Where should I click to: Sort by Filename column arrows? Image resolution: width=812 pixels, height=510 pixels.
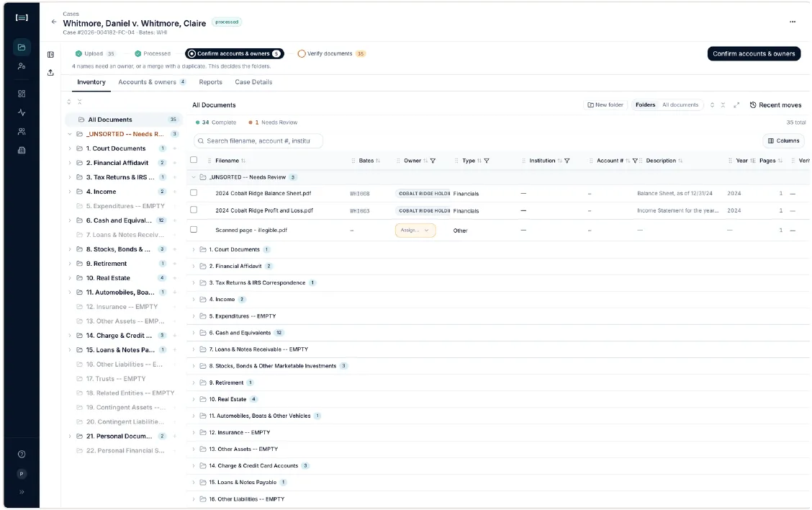coord(243,161)
